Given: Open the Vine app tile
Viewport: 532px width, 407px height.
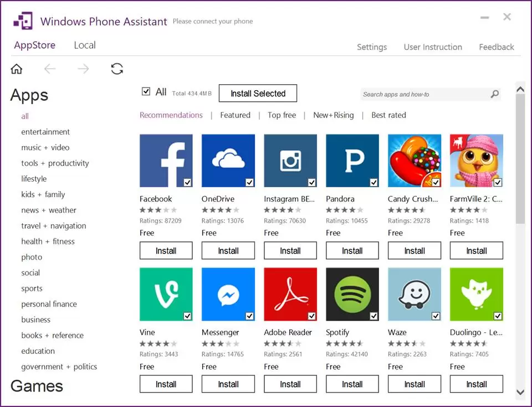Looking at the screenshot, I should (x=166, y=294).
